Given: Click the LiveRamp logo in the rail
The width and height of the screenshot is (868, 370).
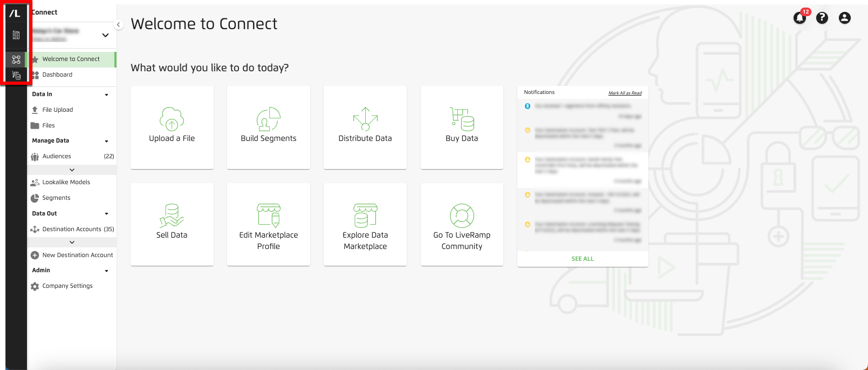Looking at the screenshot, I should pyautogui.click(x=15, y=14).
